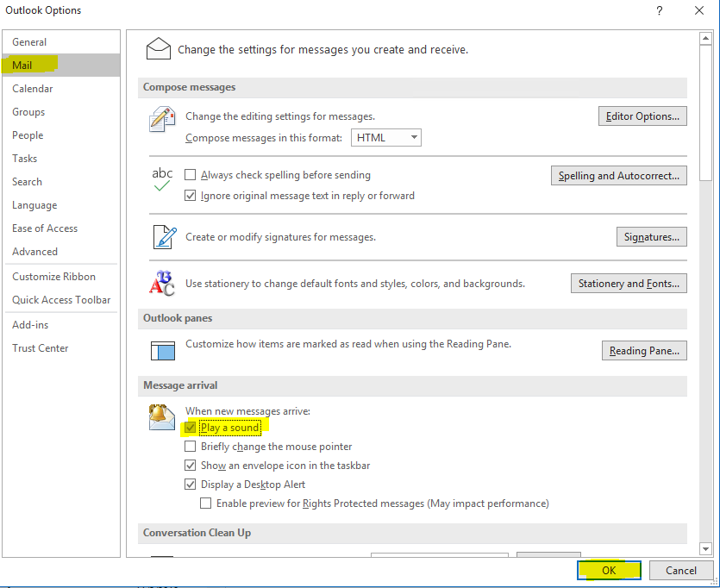Click the Conversation Clean Up header
Image resolution: width=720 pixels, height=588 pixels.
(412, 533)
